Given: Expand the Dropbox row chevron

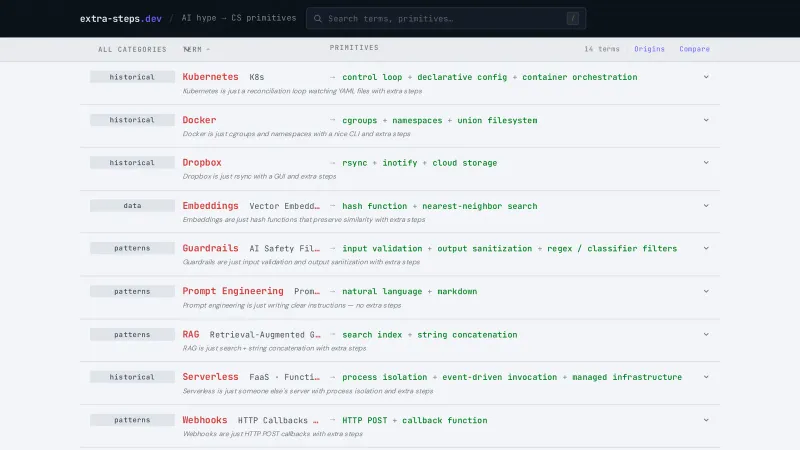Looking at the screenshot, I should coord(706,163).
